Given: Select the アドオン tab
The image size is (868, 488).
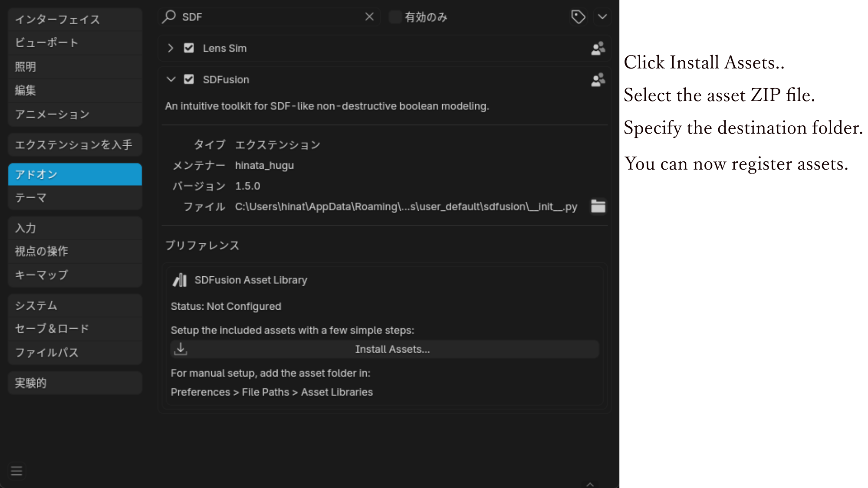Looking at the screenshot, I should tap(75, 174).
